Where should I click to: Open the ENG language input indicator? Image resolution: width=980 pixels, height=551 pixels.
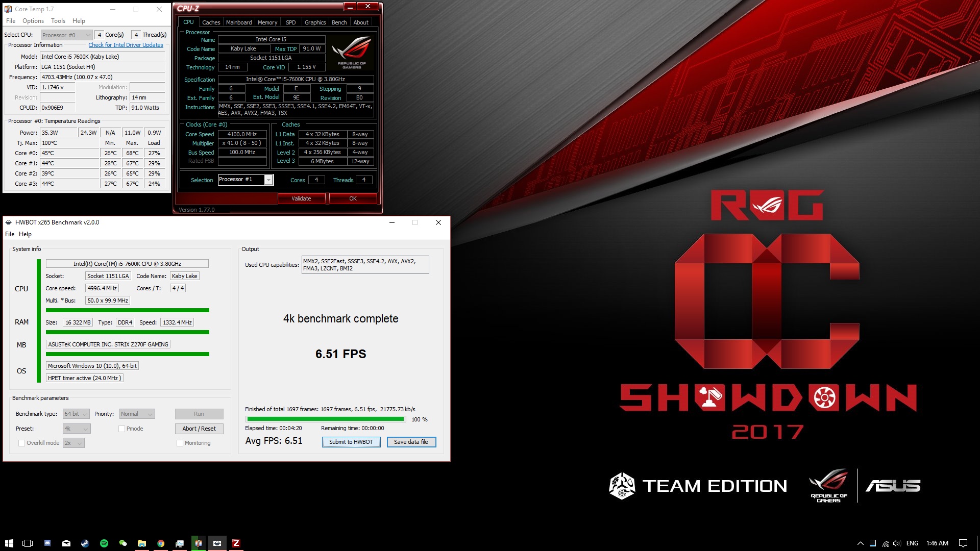click(x=912, y=543)
